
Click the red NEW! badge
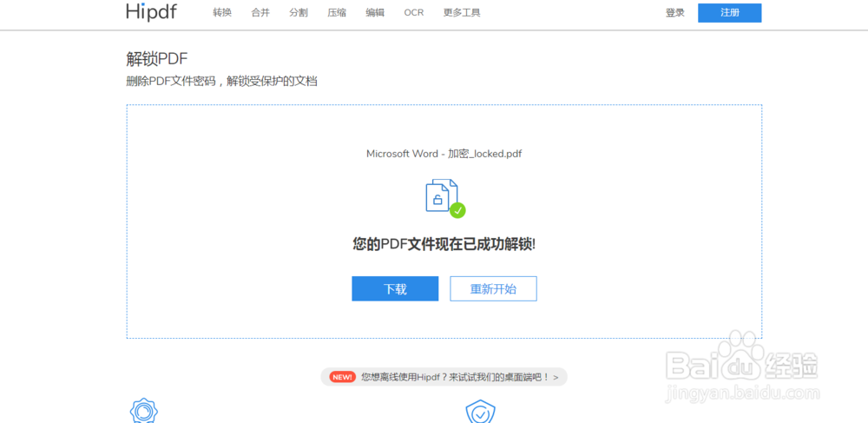coord(342,377)
